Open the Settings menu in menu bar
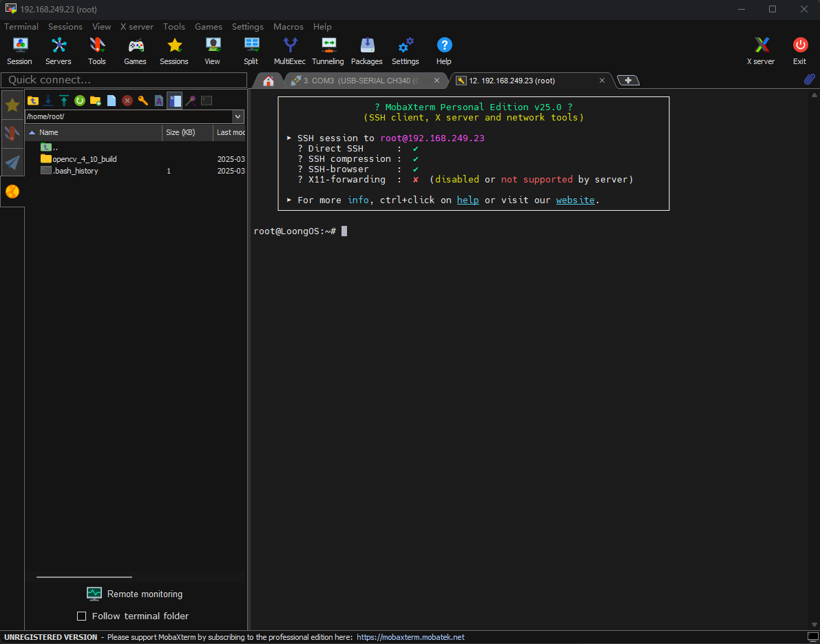 tap(248, 27)
